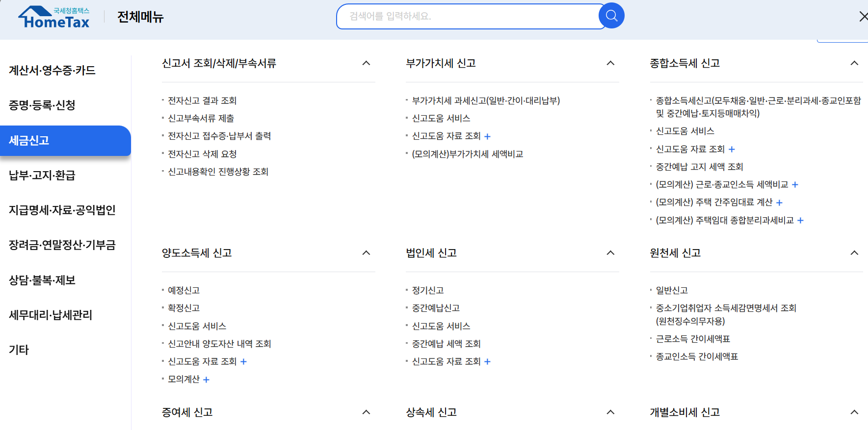This screenshot has width=868, height=430.
Task: Open 일반신고 under 원천세 신고
Action: [672, 290]
